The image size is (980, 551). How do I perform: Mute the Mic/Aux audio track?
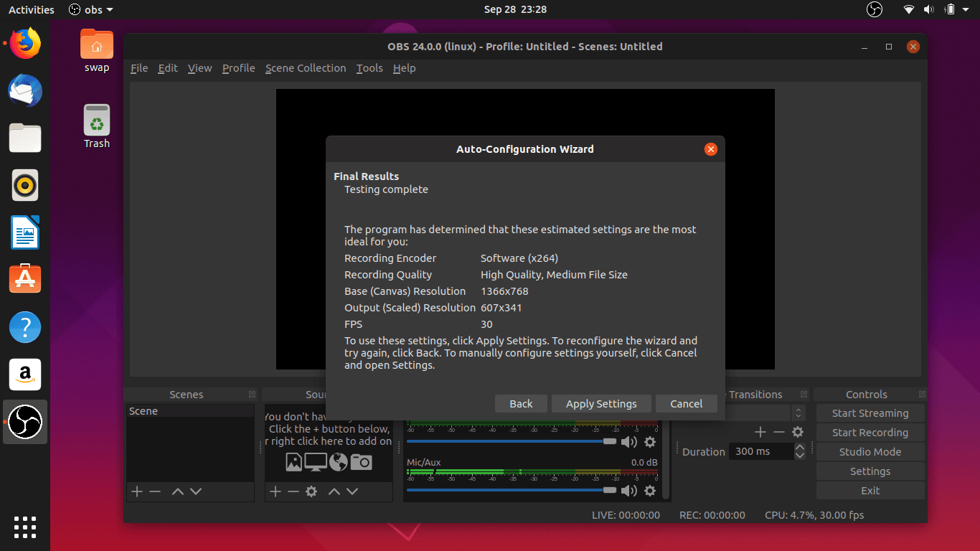point(628,491)
